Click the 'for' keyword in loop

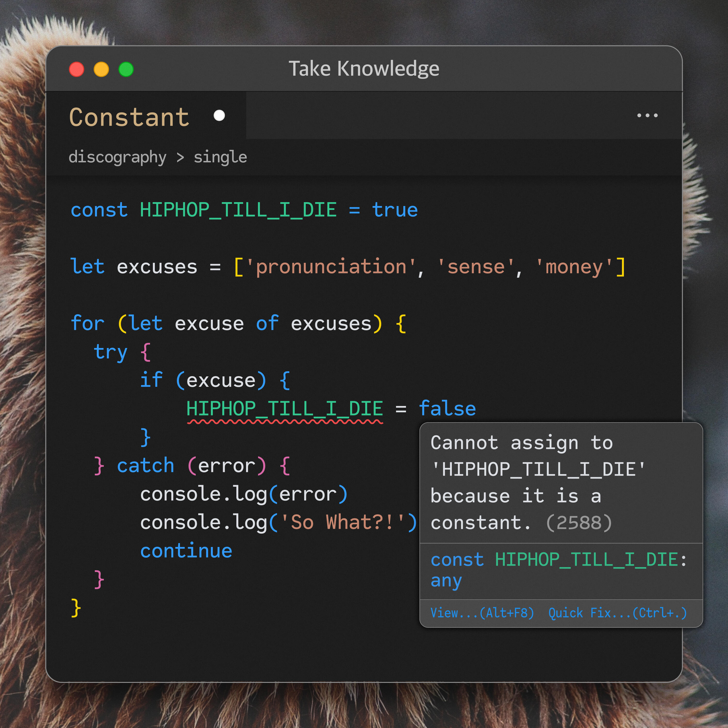pyautogui.click(x=87, y=323)
